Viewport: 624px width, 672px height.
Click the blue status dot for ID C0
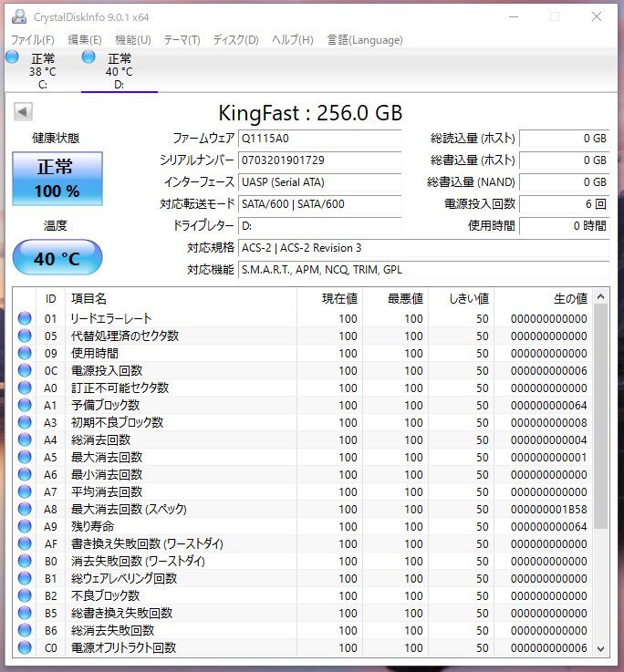(25, 647)
